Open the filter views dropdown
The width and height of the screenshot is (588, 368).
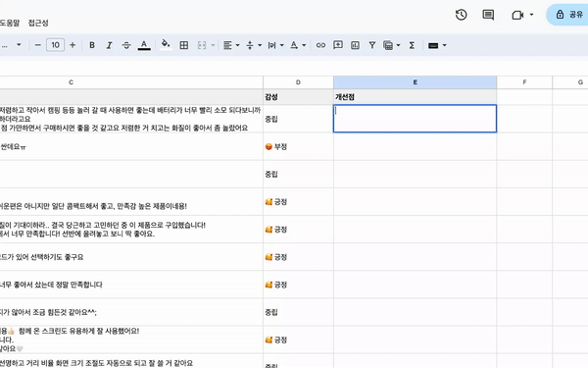(398, 45)
